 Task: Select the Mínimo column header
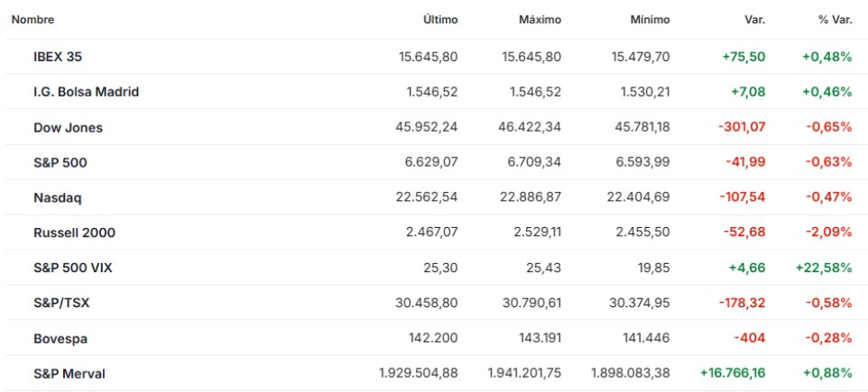650,19
